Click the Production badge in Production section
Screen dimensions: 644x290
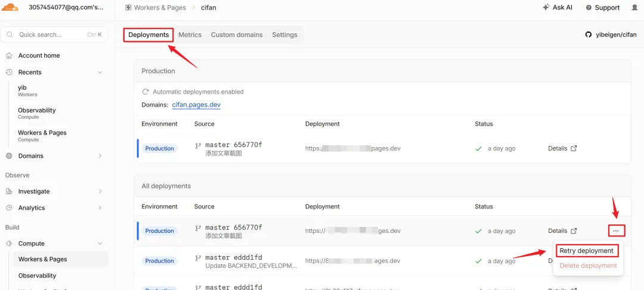point(159,148)
